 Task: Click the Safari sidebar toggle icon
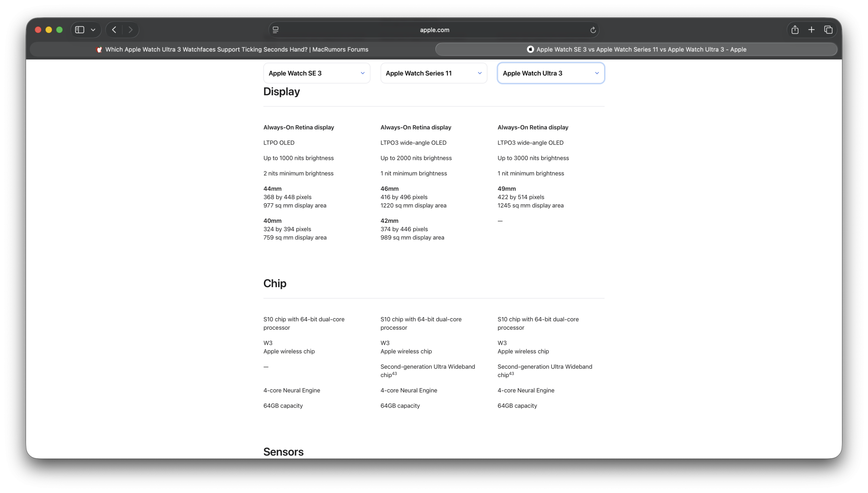[79, 30]
